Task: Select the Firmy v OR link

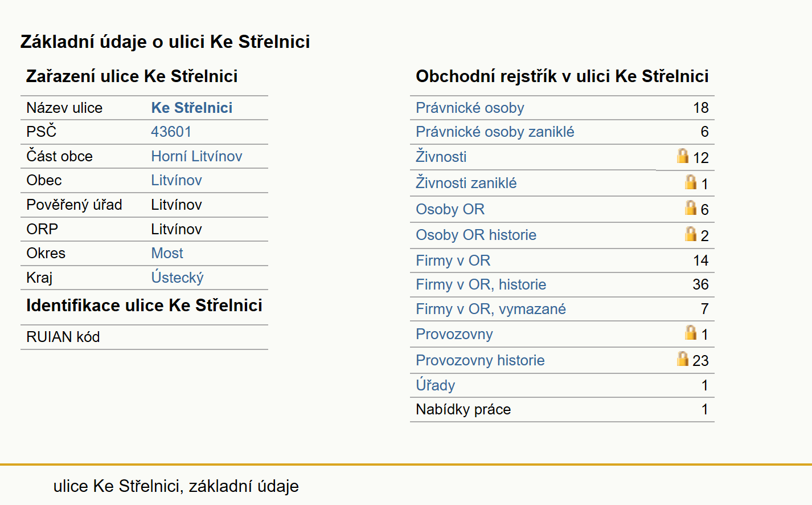Action: (x=453, y=260)
